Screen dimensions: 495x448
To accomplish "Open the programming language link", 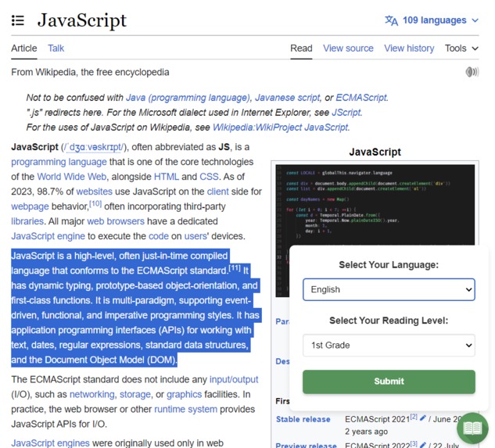I will pyautogui.click(x=59, y=162).
